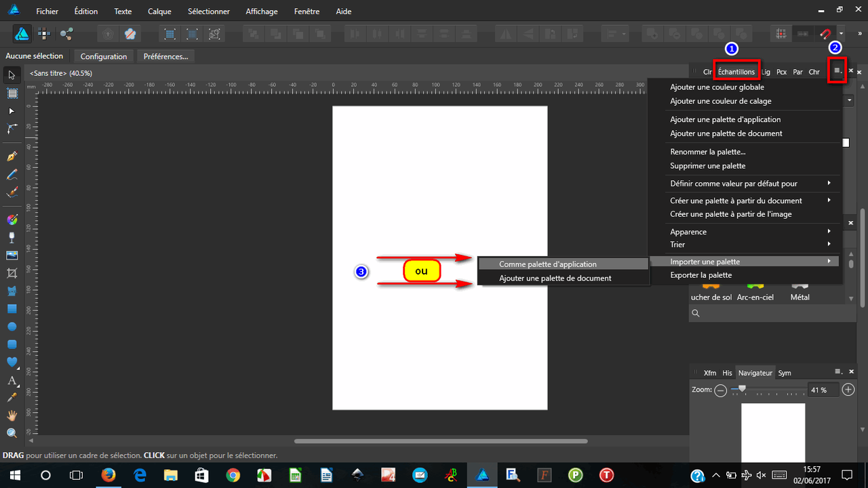Open the snapping options dropdown arrow
This screenshot has width=868, height=488.
pos(841,33)
